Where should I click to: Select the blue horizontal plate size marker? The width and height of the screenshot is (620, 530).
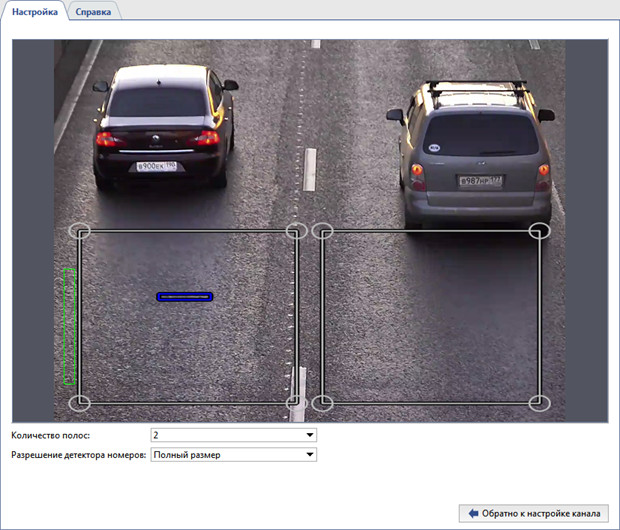(x=185, y=297)
